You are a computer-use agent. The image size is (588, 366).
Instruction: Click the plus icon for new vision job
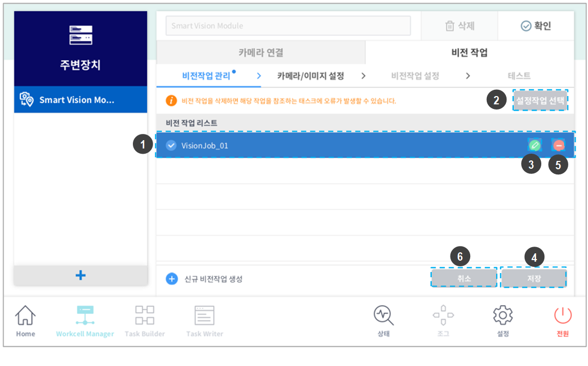[172, 279]
